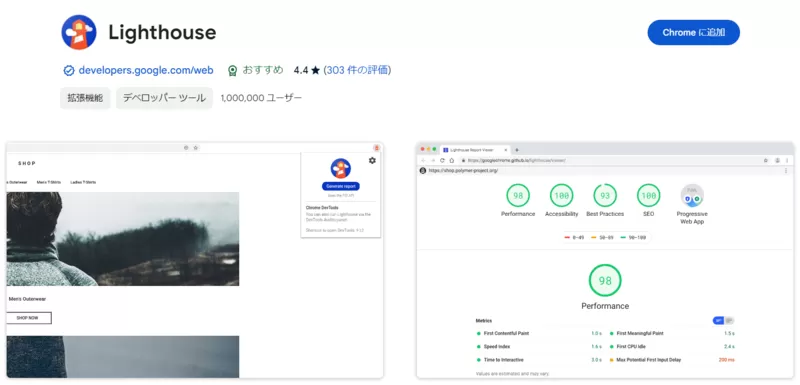Image resolution: width=800 pixels, height=385 pixels.
Task: Click the First CPU Idle metric row
Action: [672, 347]
